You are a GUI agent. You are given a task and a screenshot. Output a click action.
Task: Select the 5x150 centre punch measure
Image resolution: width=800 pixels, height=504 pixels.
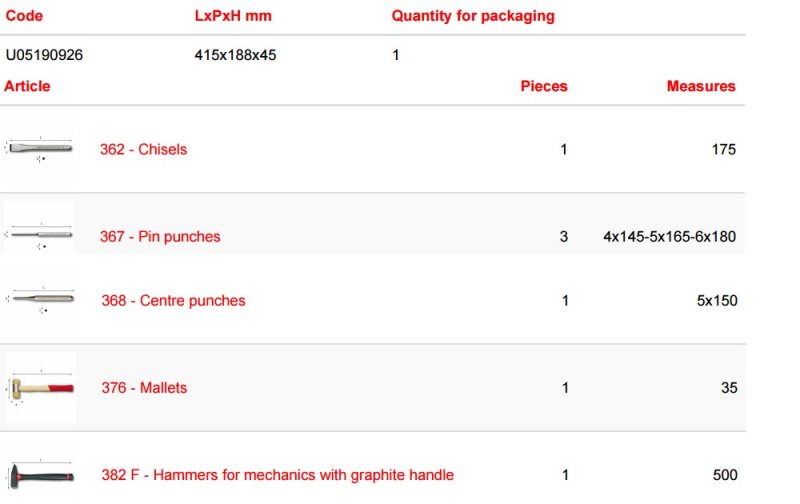pyautogui.click(x=717, y=300)
